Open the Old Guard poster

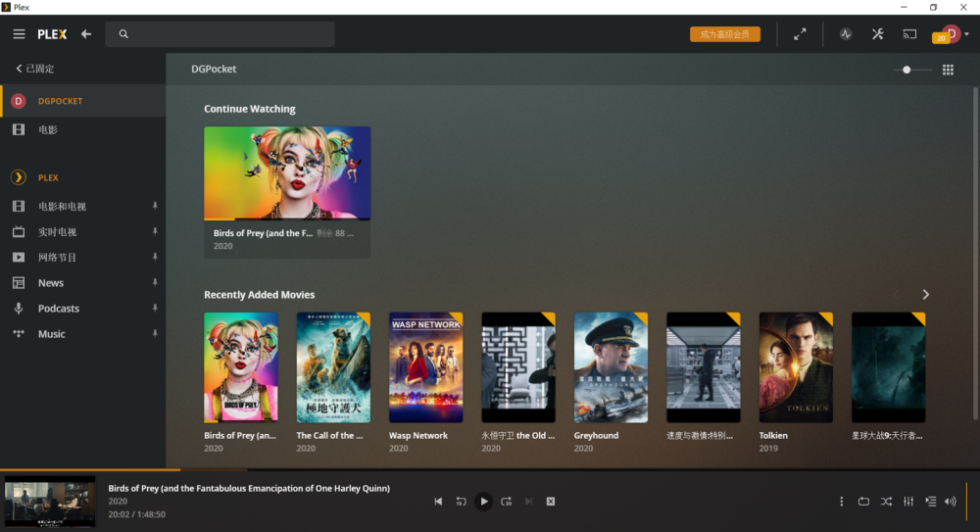(x=518, y=367)
